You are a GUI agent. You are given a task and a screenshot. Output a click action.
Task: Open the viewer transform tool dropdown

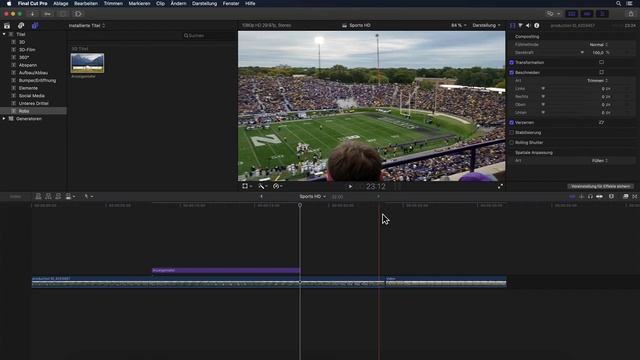pyautogui.click(x=247, y=187)
